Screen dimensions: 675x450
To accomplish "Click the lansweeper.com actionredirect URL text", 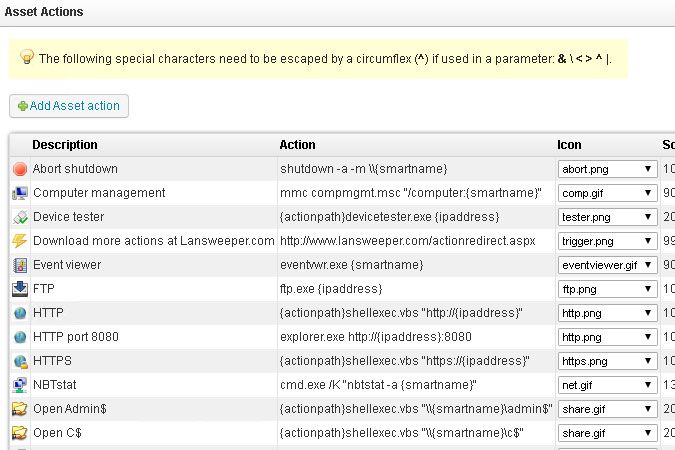I will pyautogui.click(x=407, y=241).
